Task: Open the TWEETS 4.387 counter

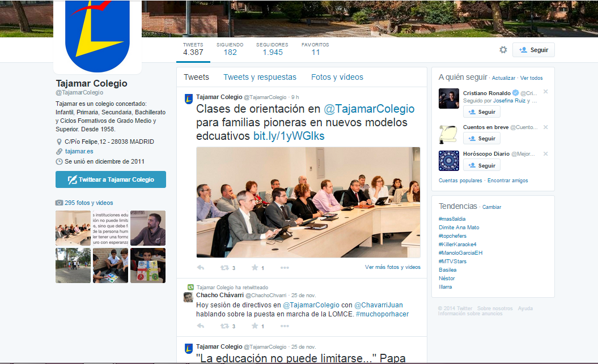Action: coord(193,49)
